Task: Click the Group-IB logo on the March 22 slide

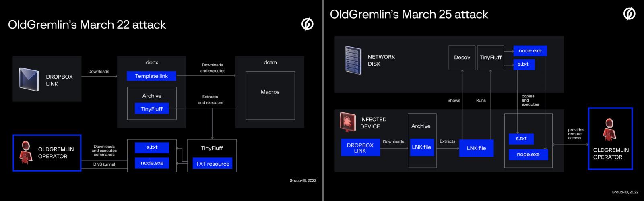Action: [x=308, y=25]
